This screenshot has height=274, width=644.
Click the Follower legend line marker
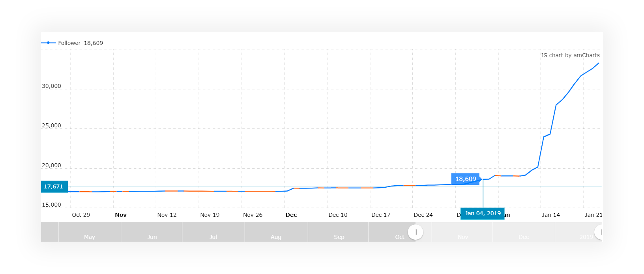click(48, 43)
